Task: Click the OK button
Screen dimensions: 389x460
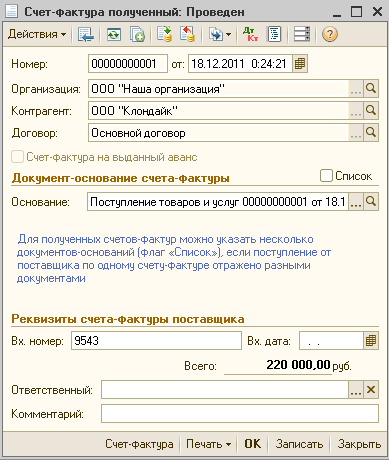Action: click(253, 444)
